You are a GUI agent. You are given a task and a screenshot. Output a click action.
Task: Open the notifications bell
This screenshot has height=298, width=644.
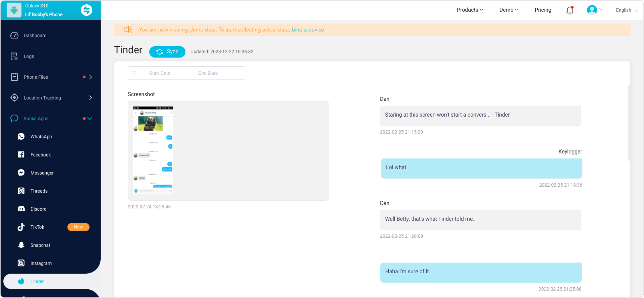point(570,10)
